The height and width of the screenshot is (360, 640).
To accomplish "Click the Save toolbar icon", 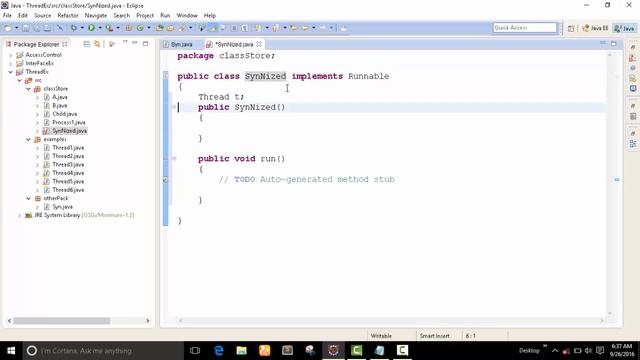I will click(x=26, y=28).
